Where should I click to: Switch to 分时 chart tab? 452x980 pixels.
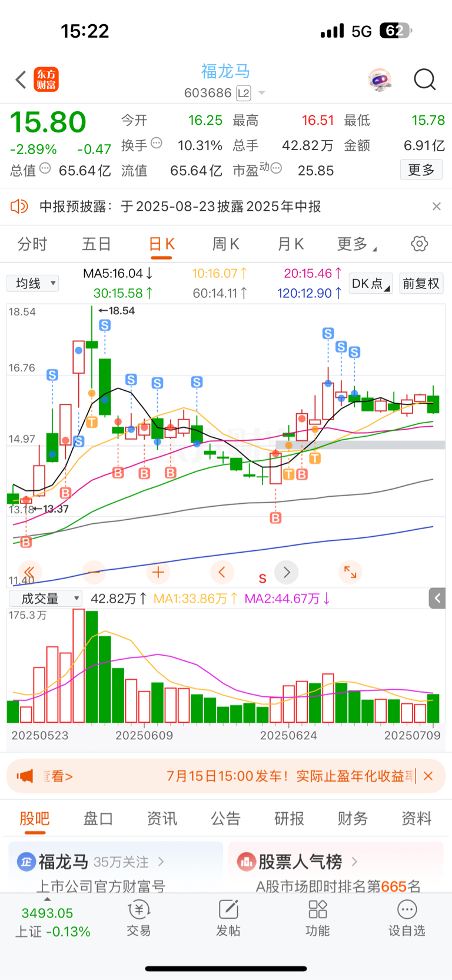click(x=32, y=244)
